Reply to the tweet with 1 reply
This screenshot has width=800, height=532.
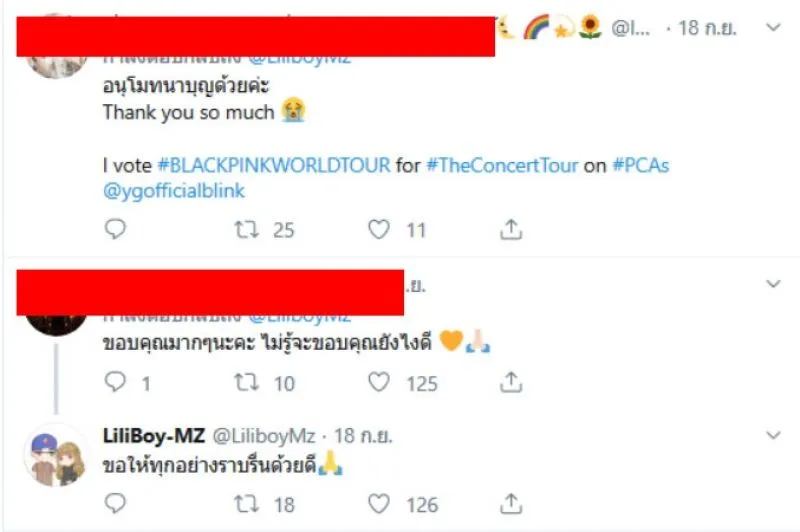click(x=116, y=382)
